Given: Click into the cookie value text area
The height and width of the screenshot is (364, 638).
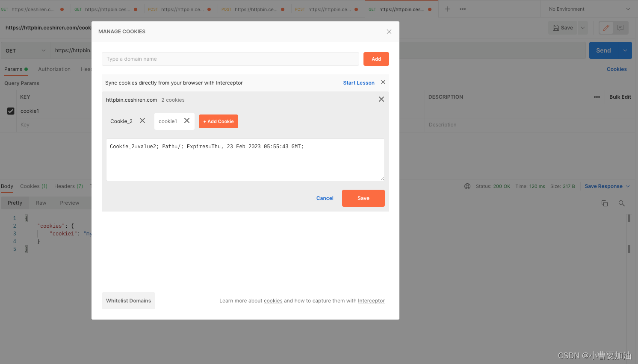Looking at the screenshot, I should (245, 160).
